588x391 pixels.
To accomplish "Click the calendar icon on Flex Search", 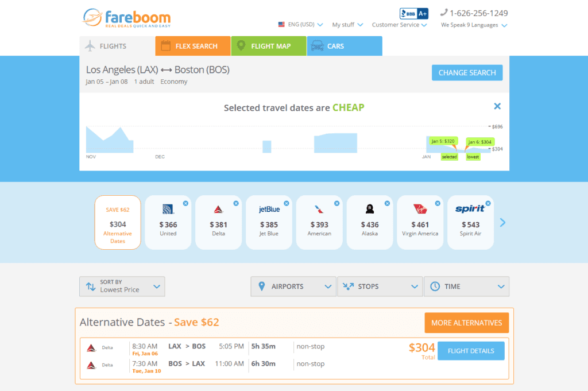I will 166,46.
